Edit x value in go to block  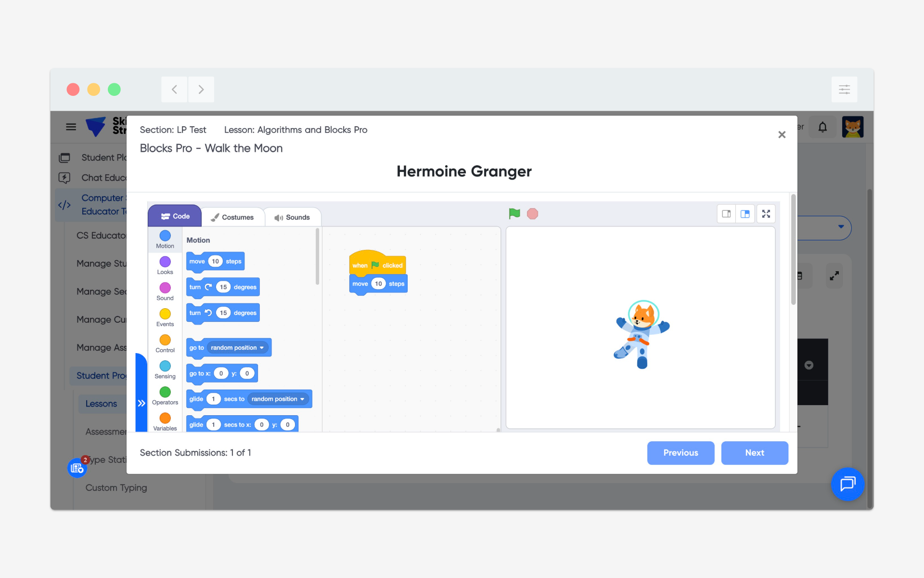point(221,373)
